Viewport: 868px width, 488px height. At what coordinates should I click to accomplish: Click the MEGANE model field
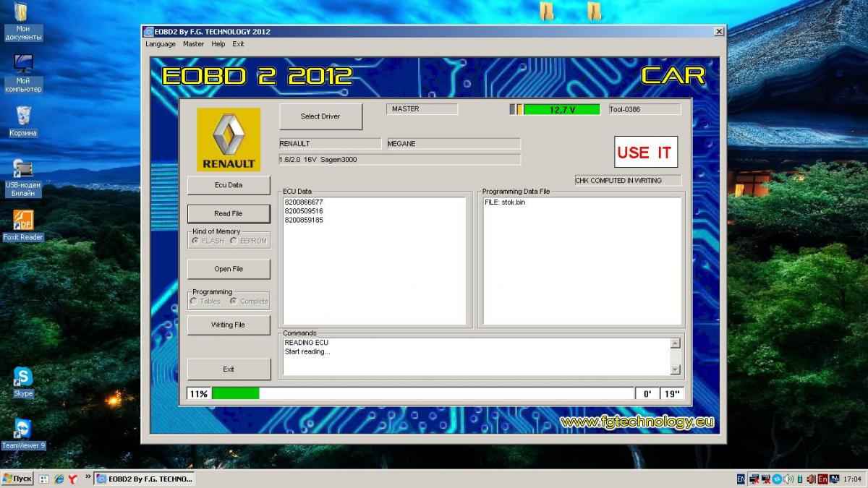(454, 144)
